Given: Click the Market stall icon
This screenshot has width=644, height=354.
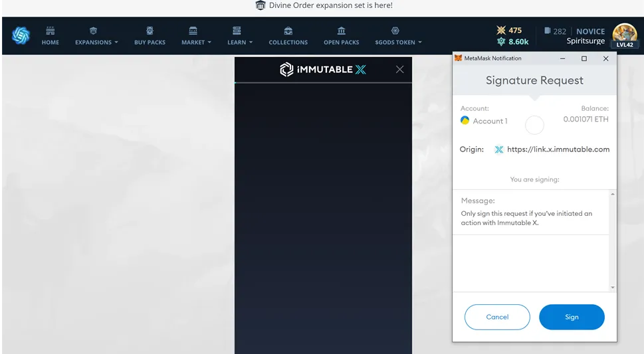Looking at the screenshot, I should 193,31.
